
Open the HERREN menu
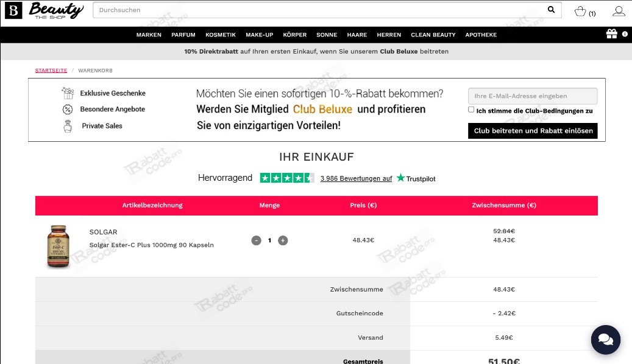click(389, 35)
